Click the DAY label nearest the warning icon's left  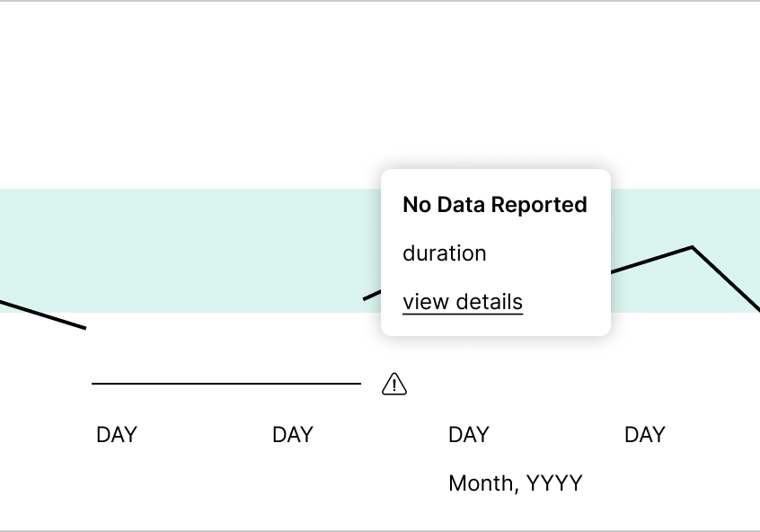tap(293, 435)
